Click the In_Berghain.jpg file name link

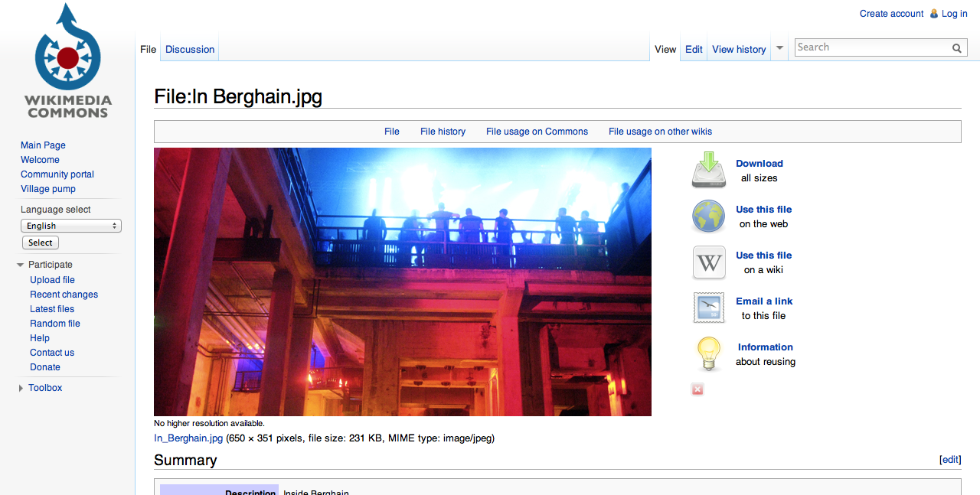[188, 438]
